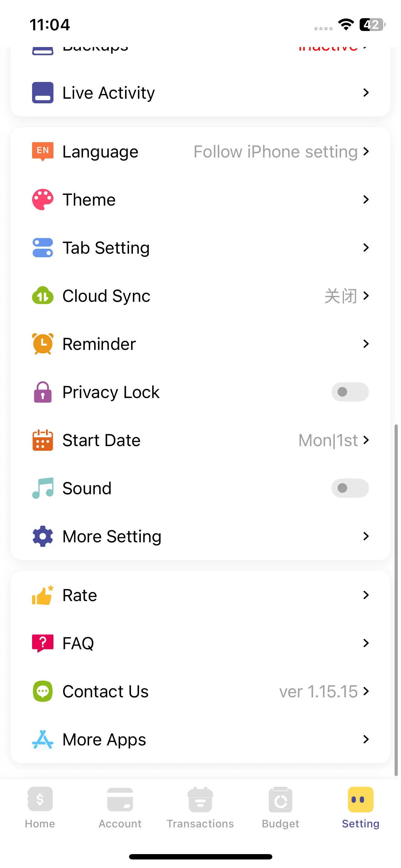Tap the Rate thumbs-up icon
Image resolution: width=401 pixels, height=868 pixels.
pyautogui.click(x=43, y=595)
